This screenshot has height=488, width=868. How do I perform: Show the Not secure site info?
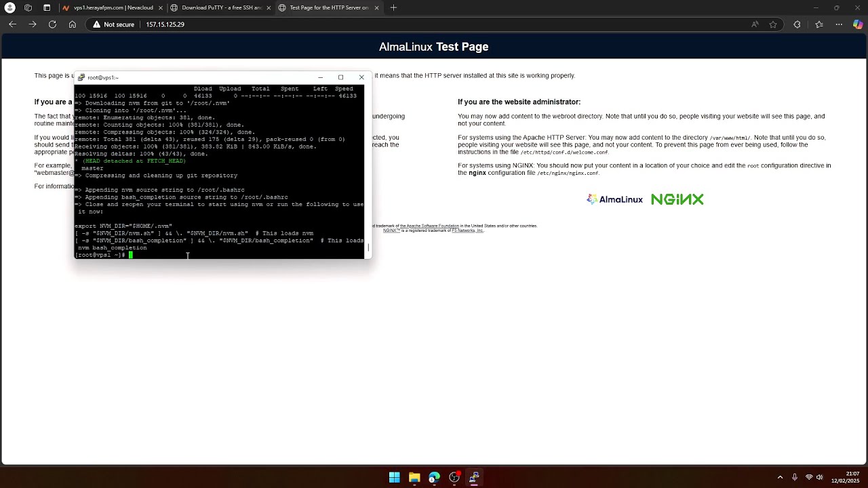point(114,24)
